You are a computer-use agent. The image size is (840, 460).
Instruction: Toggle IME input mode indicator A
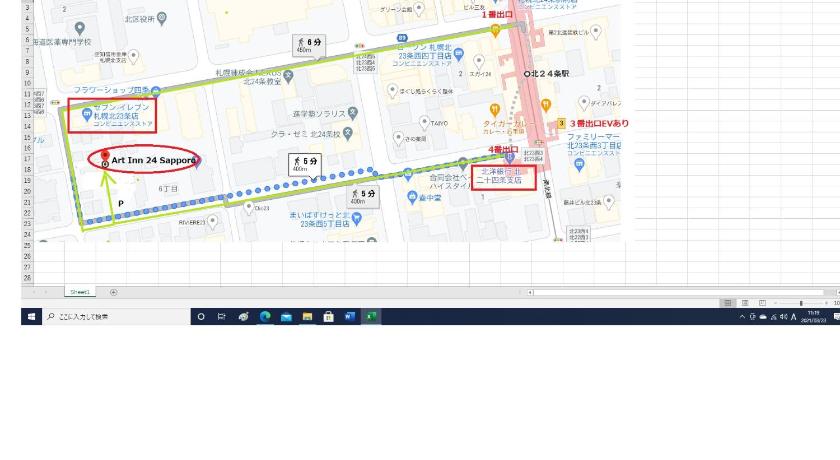point(793,317)
